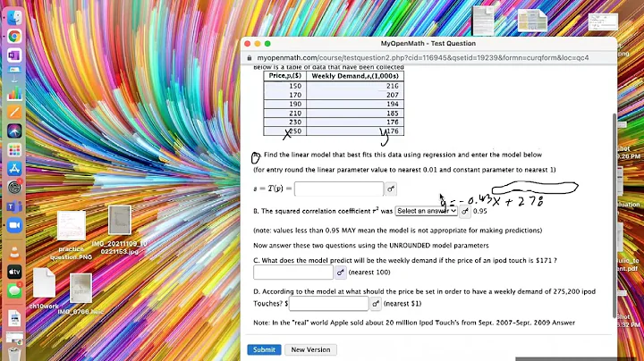
Task: Click demand cell 207 in the table
Action: click(x=355, y=95)
